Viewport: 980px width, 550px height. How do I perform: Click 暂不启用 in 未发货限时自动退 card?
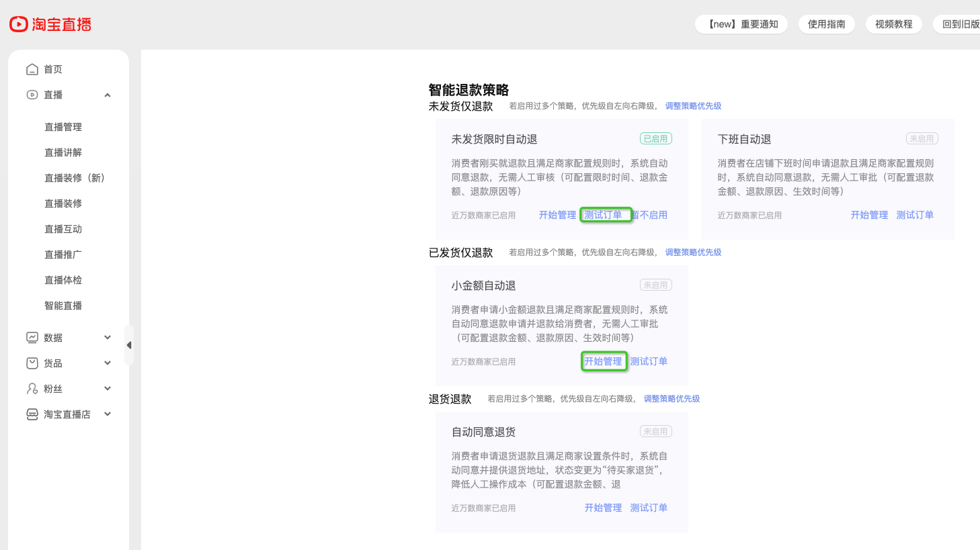[650, 215]
